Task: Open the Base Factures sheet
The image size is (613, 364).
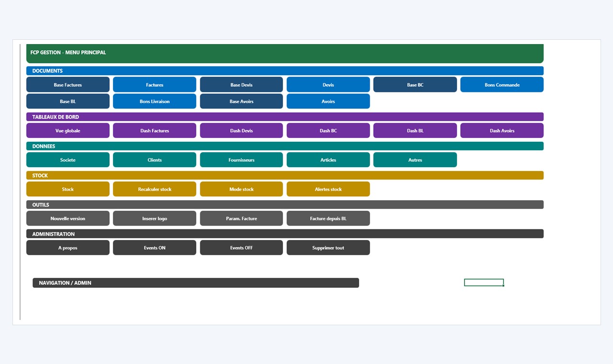Action: tap(68, 85)
